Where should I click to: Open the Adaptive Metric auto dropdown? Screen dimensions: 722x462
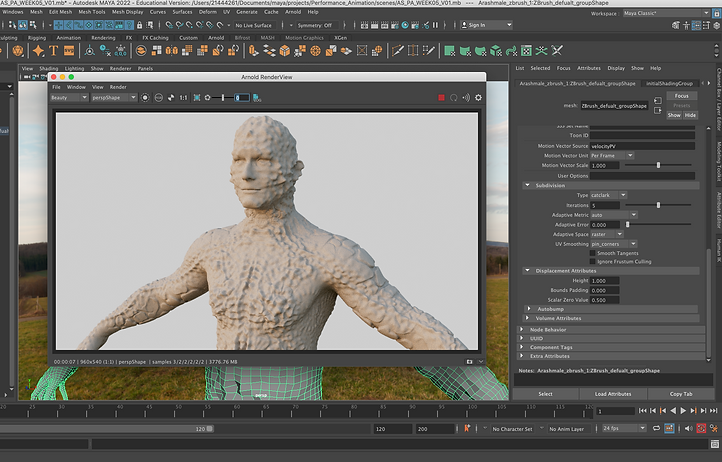click(614, 215)
